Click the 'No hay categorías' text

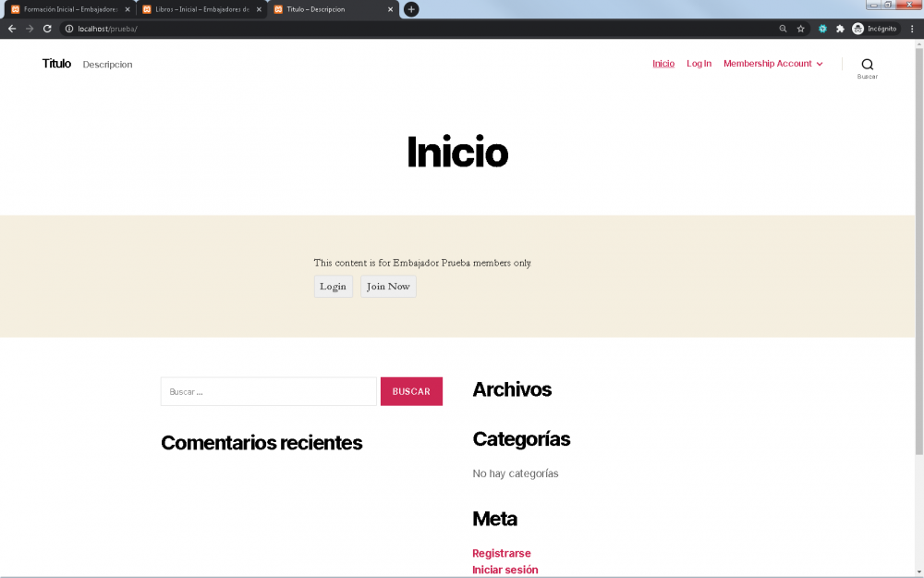[516, 473]
